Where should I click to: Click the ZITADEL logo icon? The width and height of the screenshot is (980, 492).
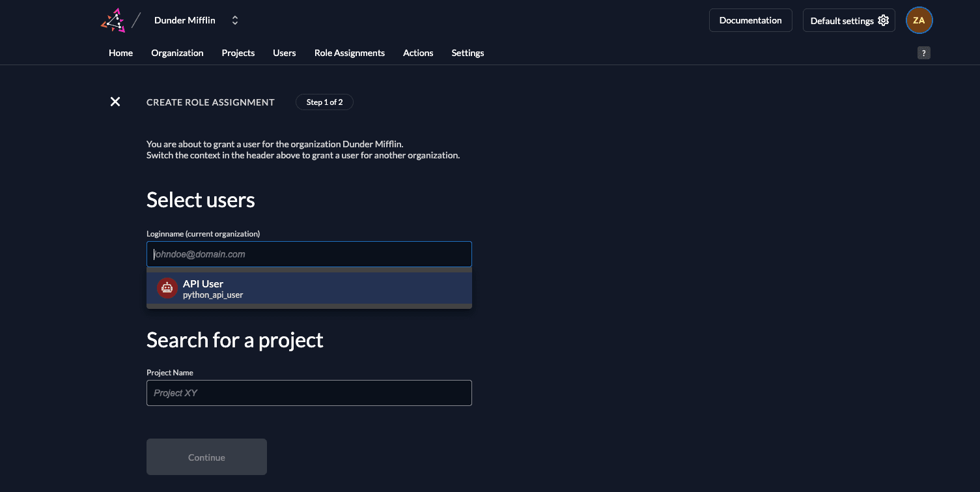(x=113, y=20)
